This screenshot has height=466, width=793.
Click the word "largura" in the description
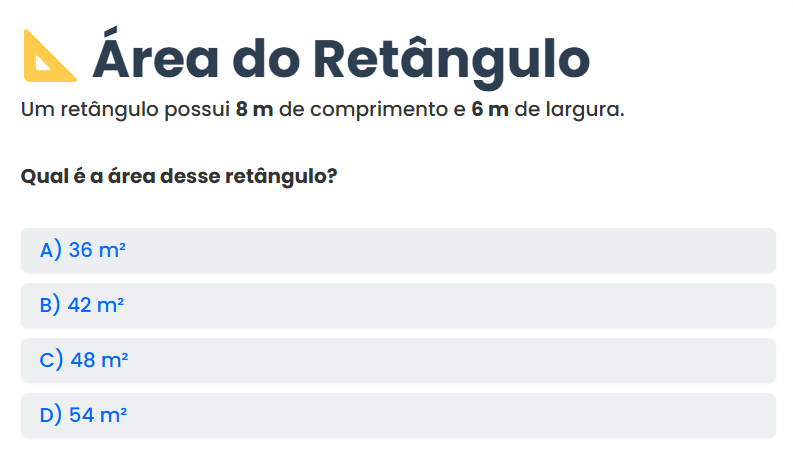coord(584,109)
